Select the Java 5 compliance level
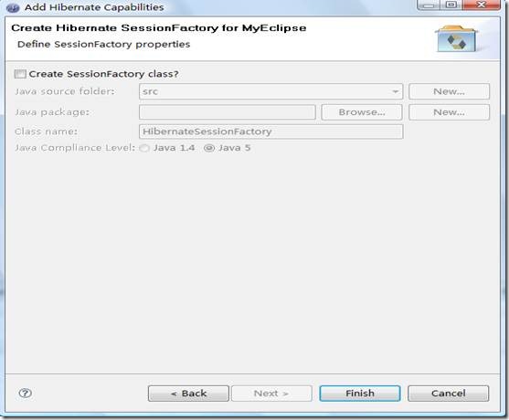The width and height of the screenshot is (509, 420). [209, 148]
